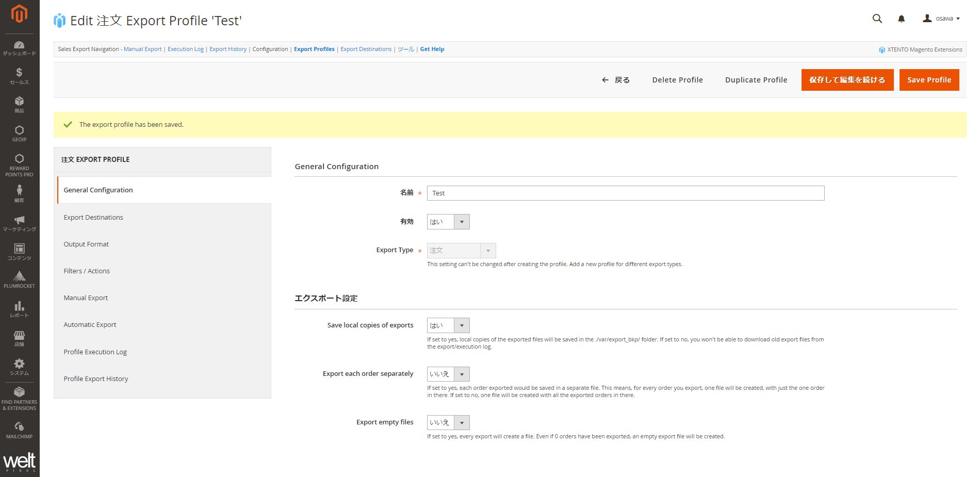The image size is (980, 477).
Task: Open the Filters / Actions section
Action: [x=86, y=271]
